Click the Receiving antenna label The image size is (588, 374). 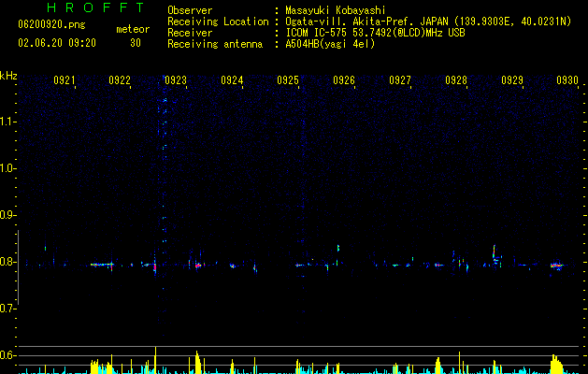point(215,44)
